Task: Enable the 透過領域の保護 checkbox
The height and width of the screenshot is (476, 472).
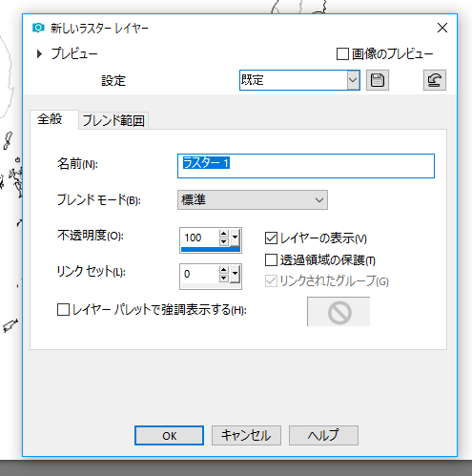Action: point(271,259)
